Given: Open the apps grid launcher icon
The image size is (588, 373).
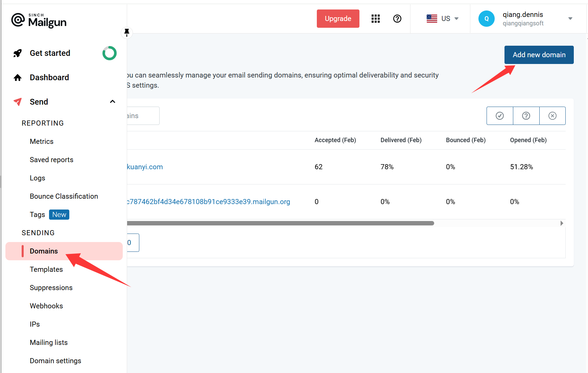Looking at the screenshot, I should coord(375,19).
